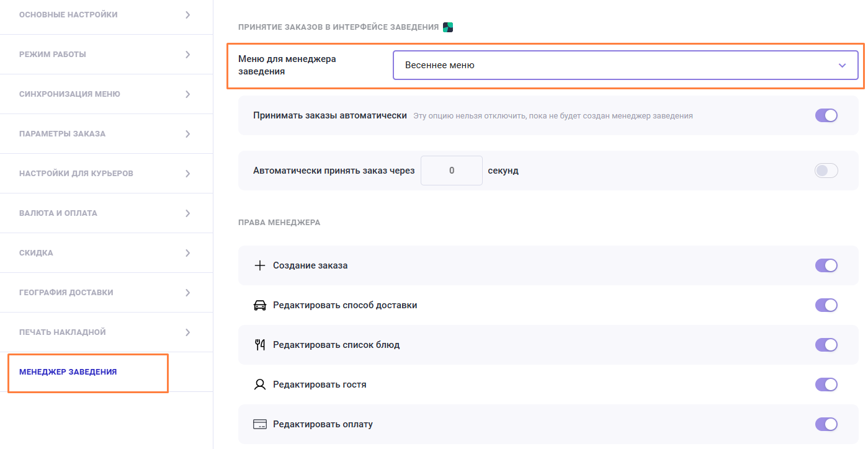
Task: Click the plus icon beside Создание заказа
Action: click(260, 265)
